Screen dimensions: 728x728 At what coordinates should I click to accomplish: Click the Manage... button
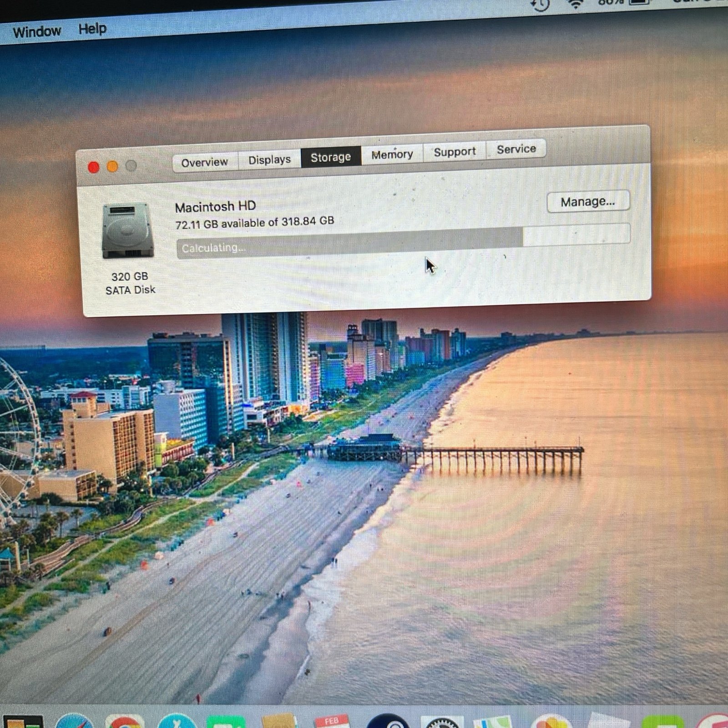pyautogui.click(x=588, y=202)
